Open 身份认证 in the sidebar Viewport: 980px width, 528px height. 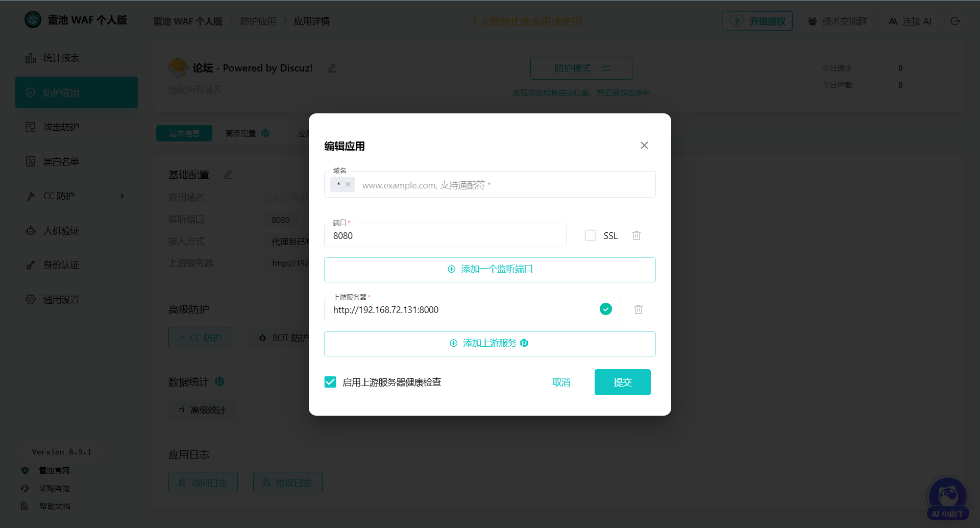click(77, 265)
